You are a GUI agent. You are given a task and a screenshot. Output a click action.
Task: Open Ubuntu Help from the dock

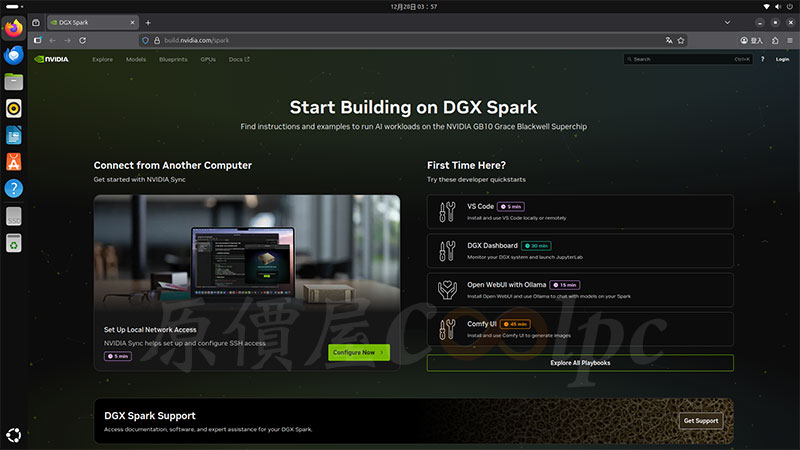click(14, 188)
